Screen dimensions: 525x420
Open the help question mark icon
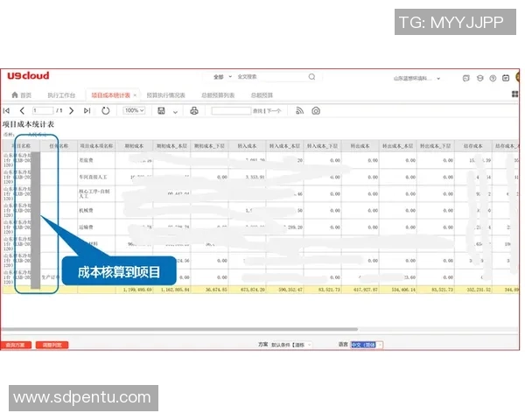(x=493, y=78)
